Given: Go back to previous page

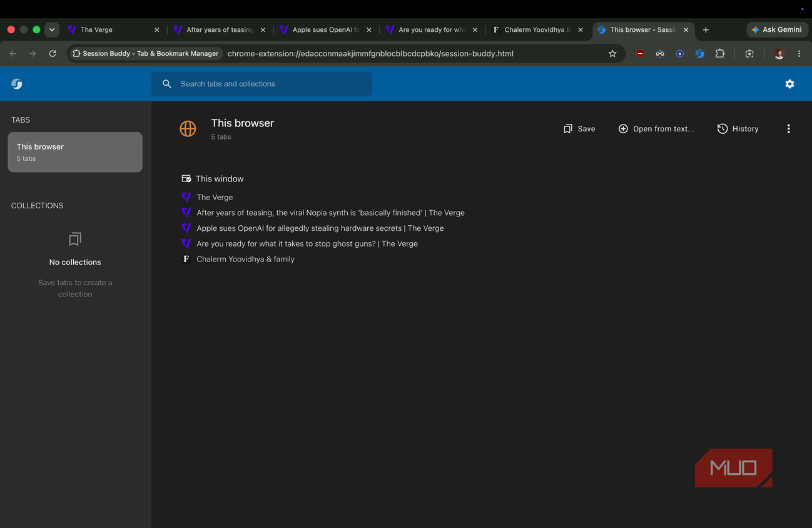Looking at the screenshot, I should [x=13, y=54].
